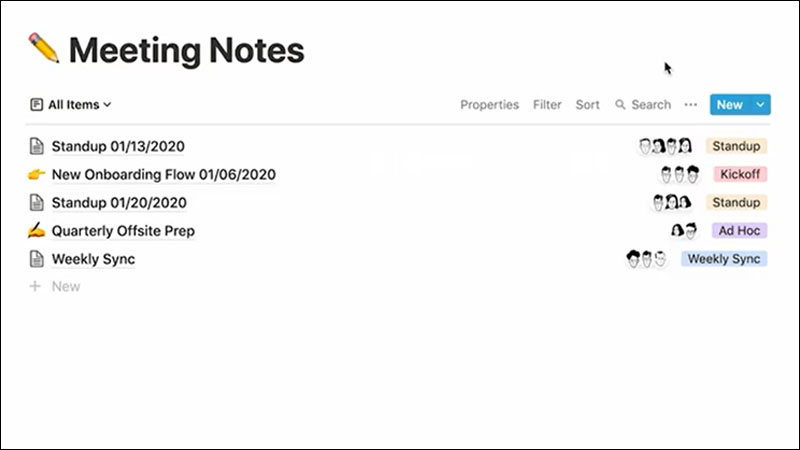Click the pointing hand emoji icon
Screen dimensions: 800x450
[37, 175]
